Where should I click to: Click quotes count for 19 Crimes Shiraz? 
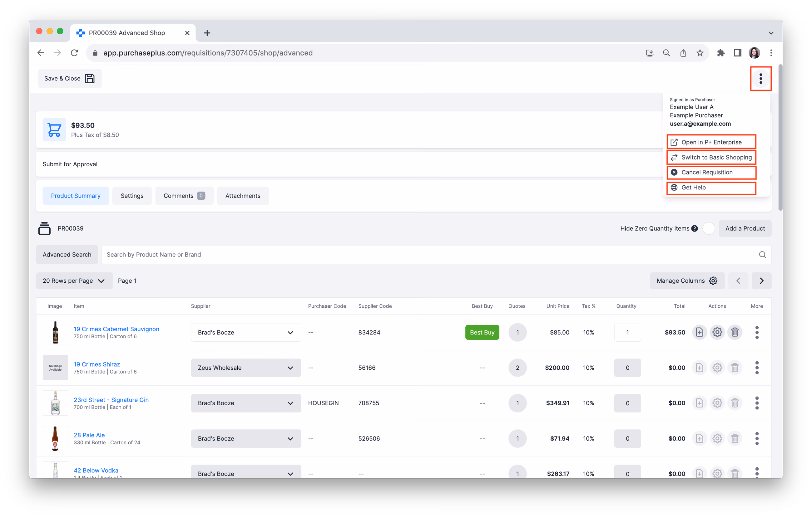(517, 368)
